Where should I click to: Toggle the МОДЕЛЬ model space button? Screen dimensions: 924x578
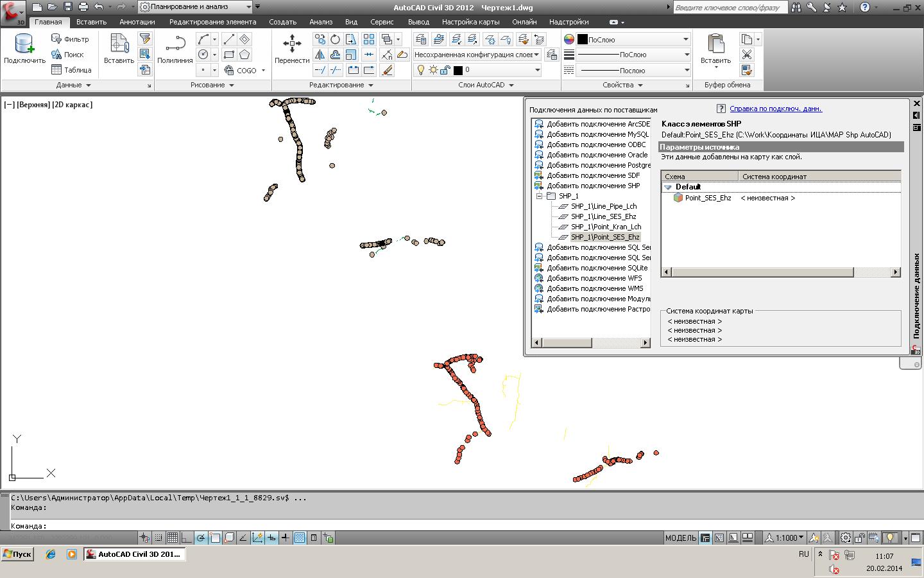(x=681, y=538)
